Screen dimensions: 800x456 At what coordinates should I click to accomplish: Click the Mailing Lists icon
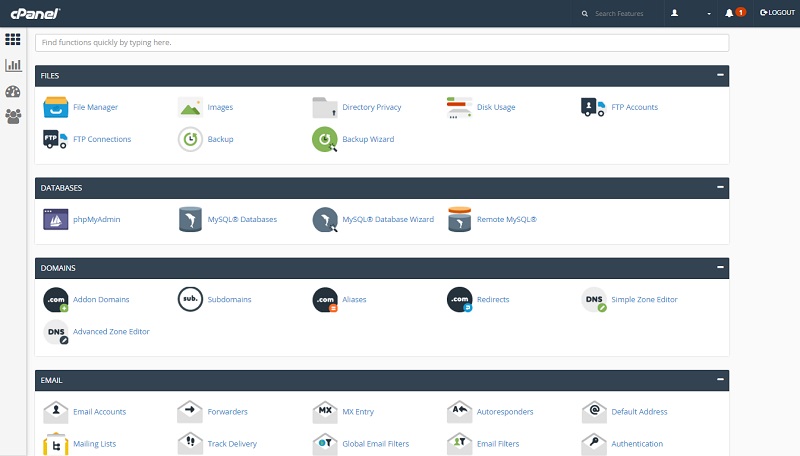(56, 444)
